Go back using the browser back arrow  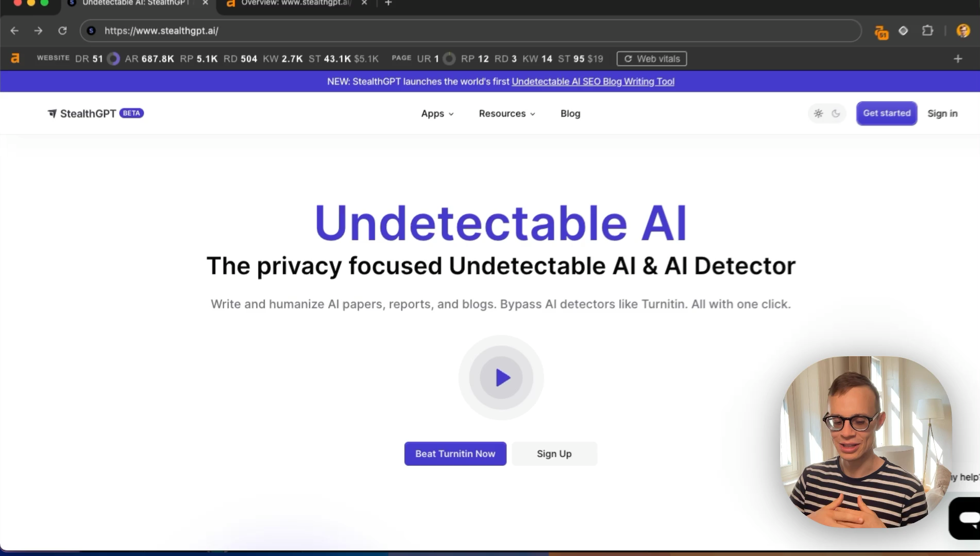click(14, 31)
